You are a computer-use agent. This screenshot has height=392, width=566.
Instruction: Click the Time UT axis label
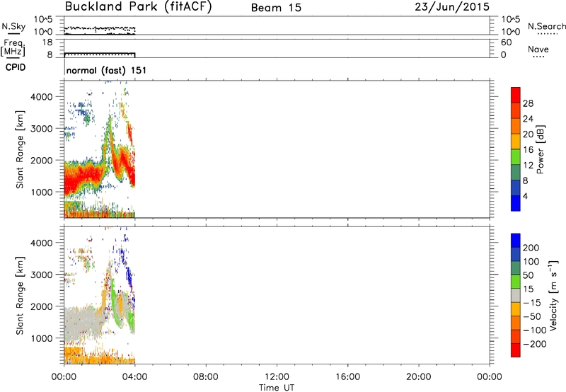pos(277,388)
